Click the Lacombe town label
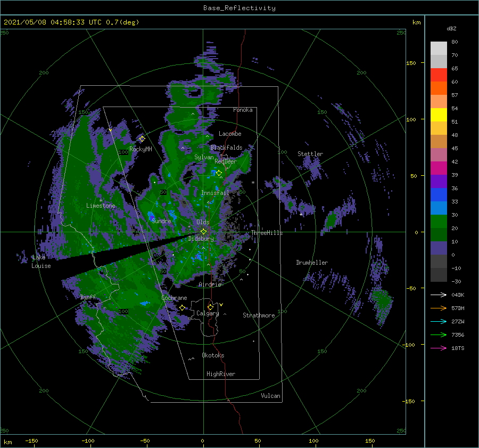479x448 pixels. pyautogui.click(x=230, y=134)
